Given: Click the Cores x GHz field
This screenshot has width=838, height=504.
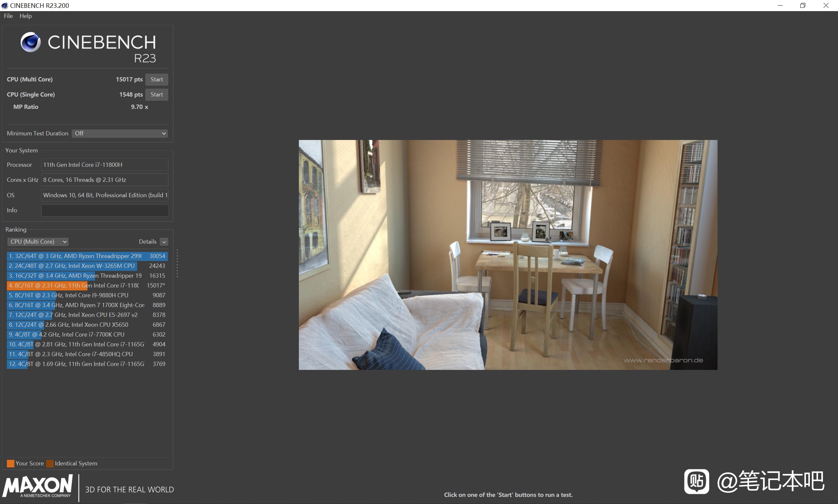Looking at the screenshot, I should tap(105, 180).
